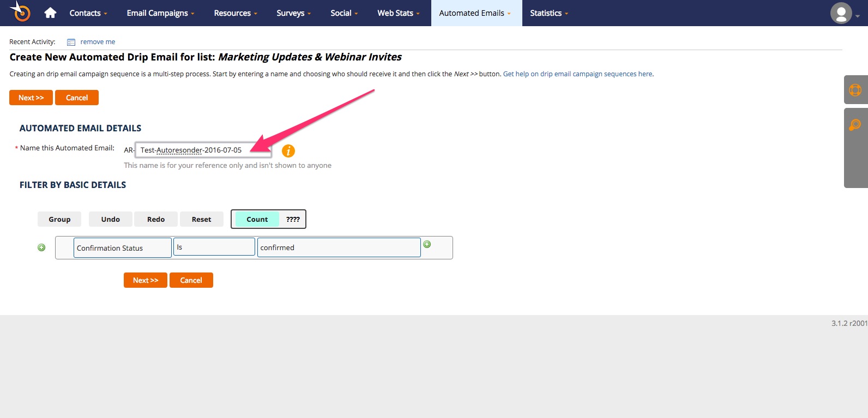868x418 pixels.
Task: Open the Confirmation Status field selector
Action: (x=122, y=247)
